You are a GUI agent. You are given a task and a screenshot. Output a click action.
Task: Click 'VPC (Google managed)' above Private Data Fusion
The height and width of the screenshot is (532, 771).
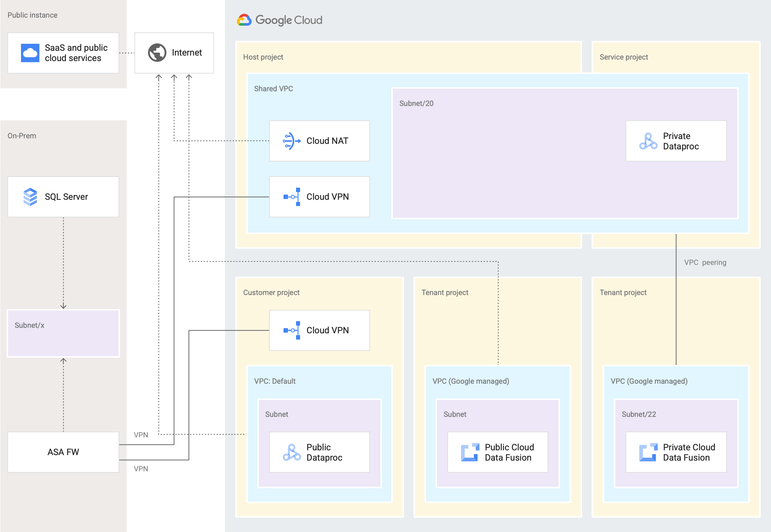click(649, 381)
